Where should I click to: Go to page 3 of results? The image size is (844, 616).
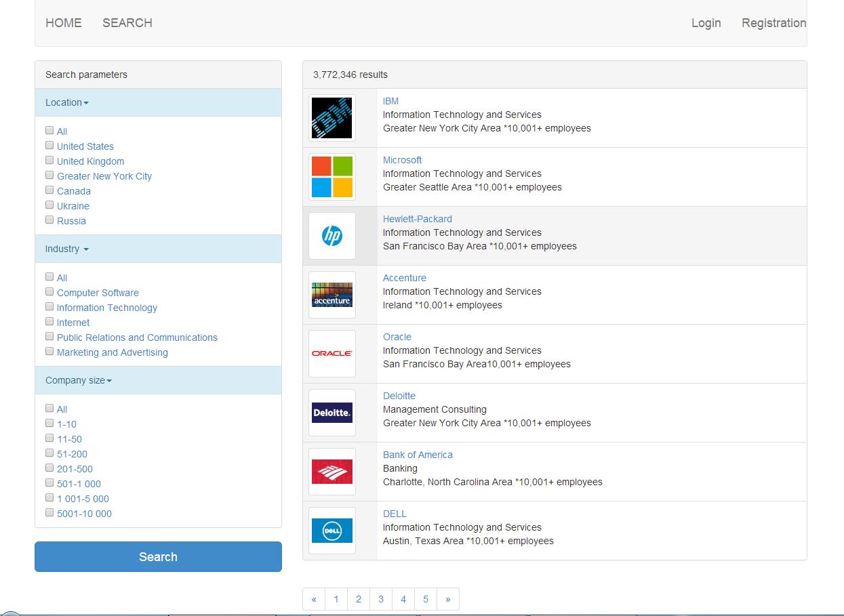381,599
